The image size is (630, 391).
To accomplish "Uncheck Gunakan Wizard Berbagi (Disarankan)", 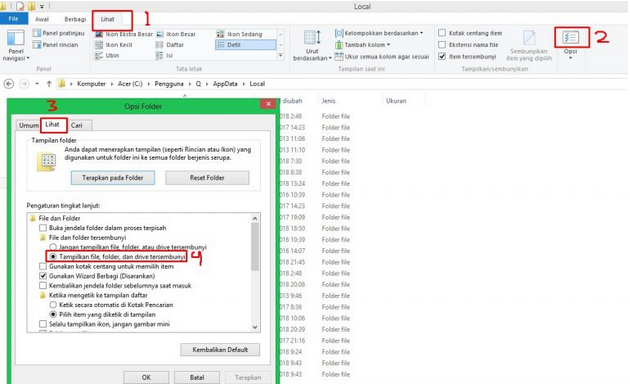I will coord(43,276).
